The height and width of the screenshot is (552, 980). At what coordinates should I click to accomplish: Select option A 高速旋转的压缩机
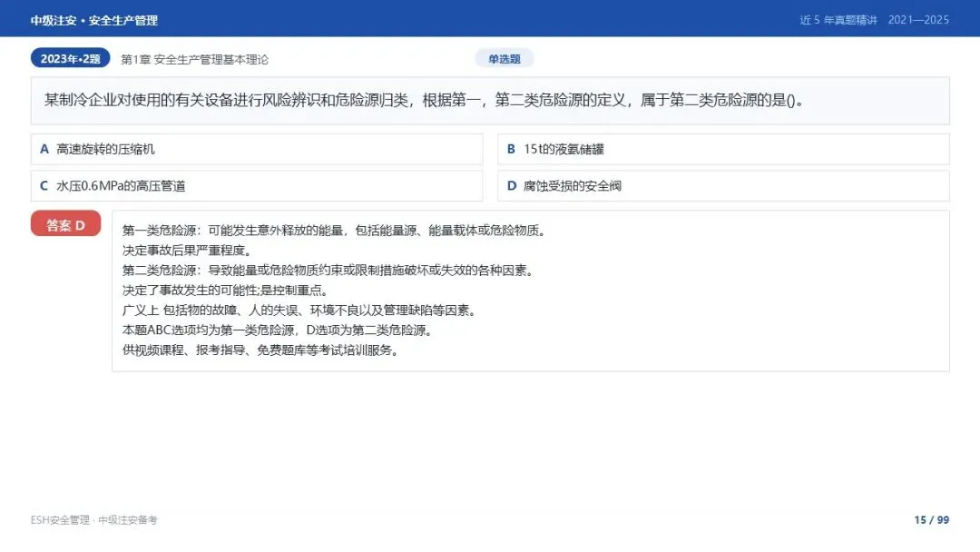pos(256,150)
